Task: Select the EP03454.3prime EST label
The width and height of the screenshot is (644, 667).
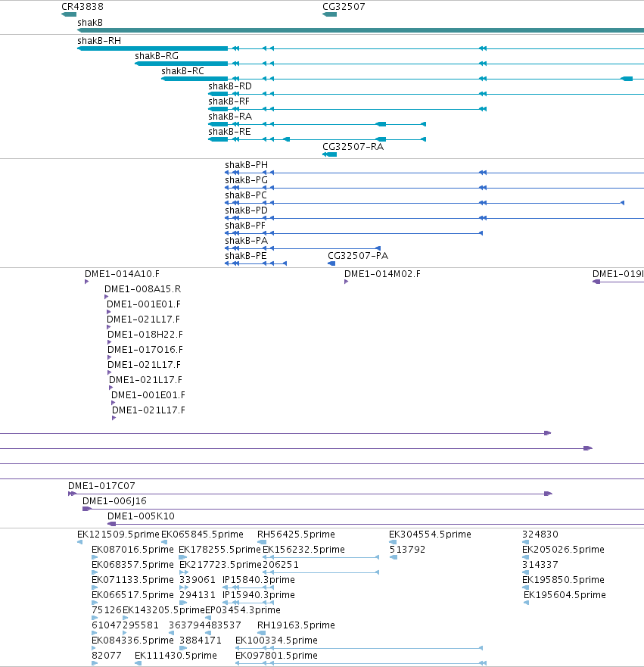Action: click(x=243, y=610)
